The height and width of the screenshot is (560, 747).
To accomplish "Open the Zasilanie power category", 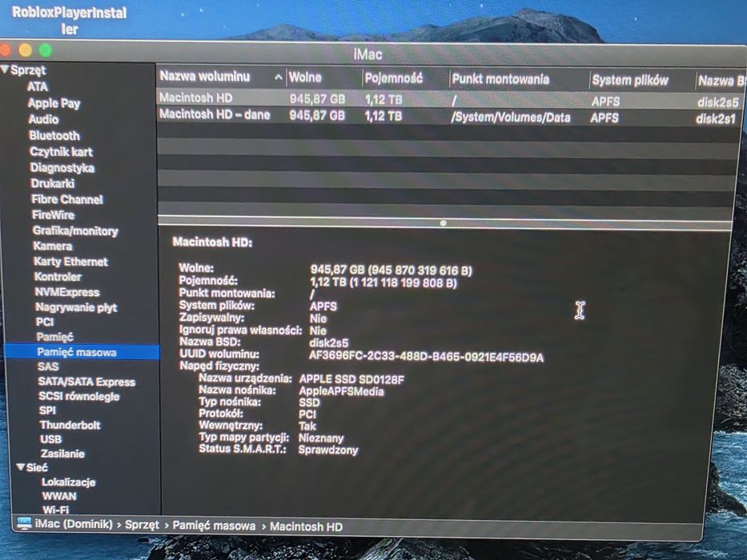I will (62, 454).
